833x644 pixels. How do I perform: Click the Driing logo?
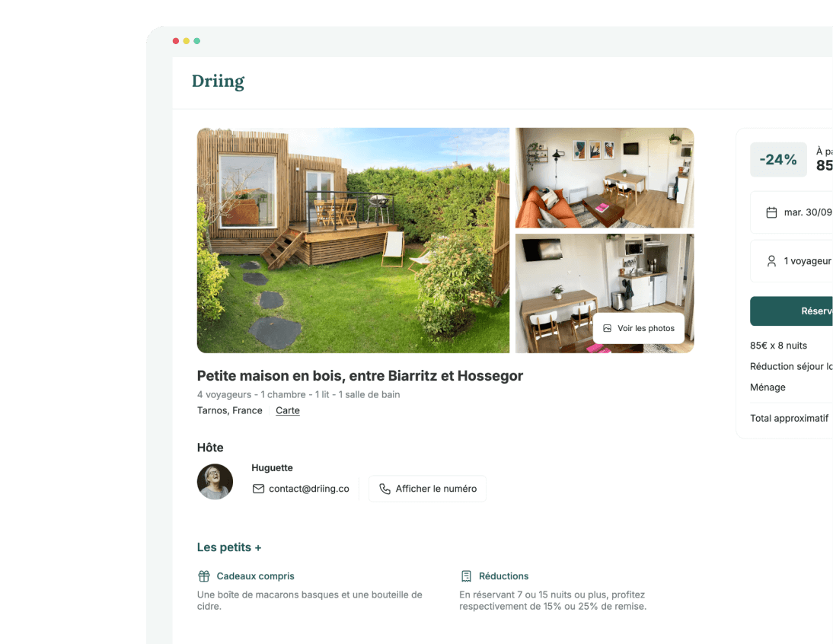pyautogui.click(x=218, y=81)
